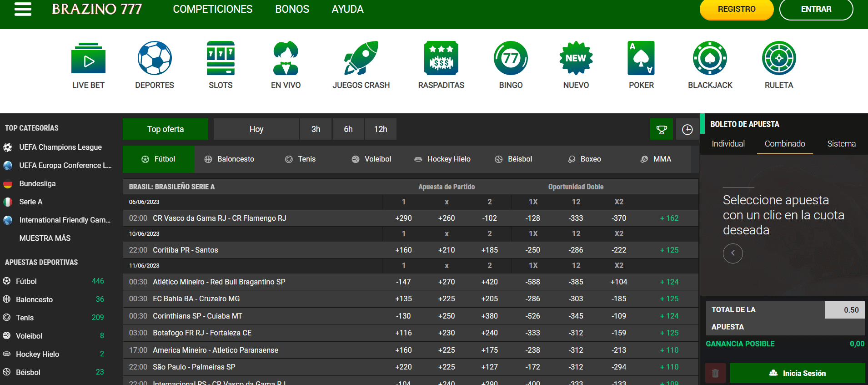868x385 pixels.
Task: Open the COMPETICIONES menu
Action: (212, 9)
